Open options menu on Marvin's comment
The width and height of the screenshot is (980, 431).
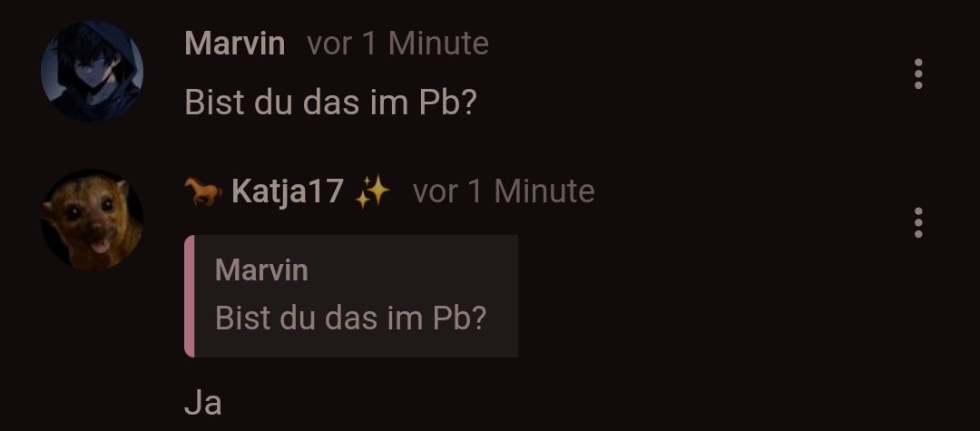point(918,73)
